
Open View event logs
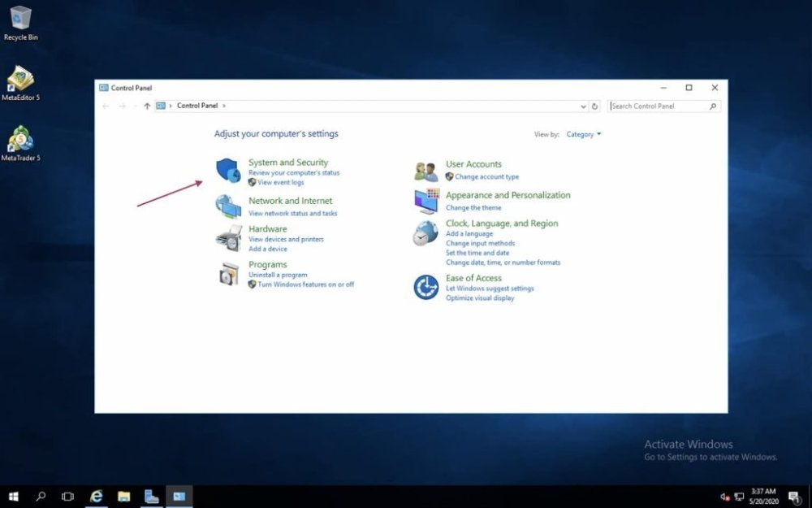(x=281, y=182)
